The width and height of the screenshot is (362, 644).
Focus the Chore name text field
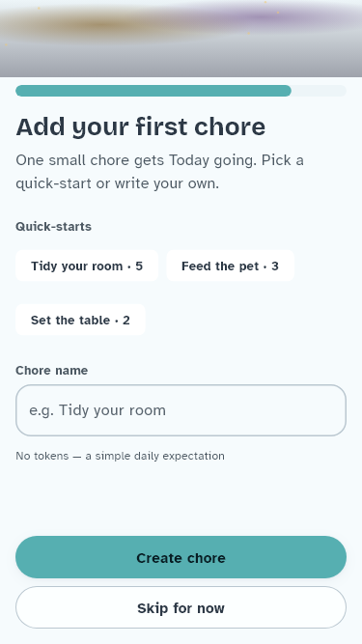181,410
